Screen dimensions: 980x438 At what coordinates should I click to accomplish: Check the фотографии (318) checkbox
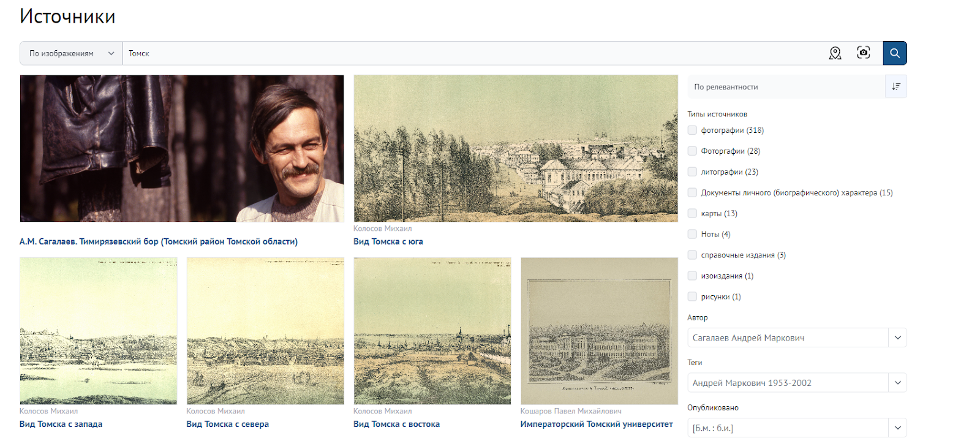tap(692, 130)
